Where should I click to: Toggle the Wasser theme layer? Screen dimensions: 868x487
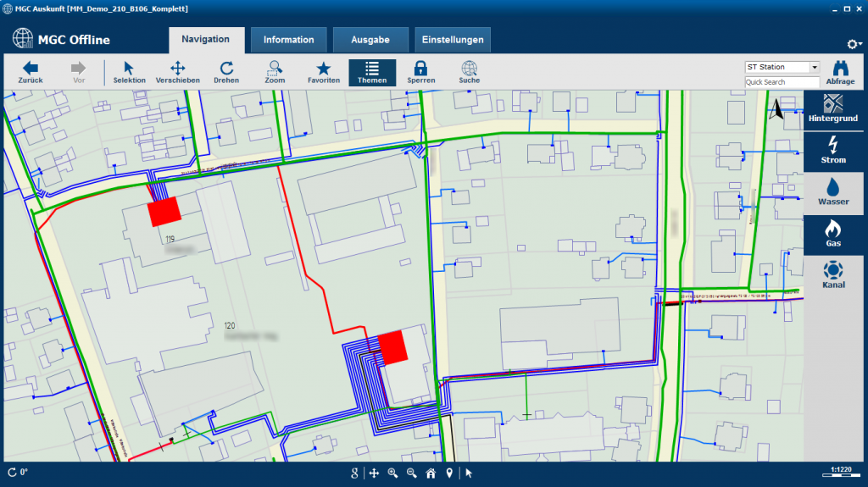click(833, 192)
